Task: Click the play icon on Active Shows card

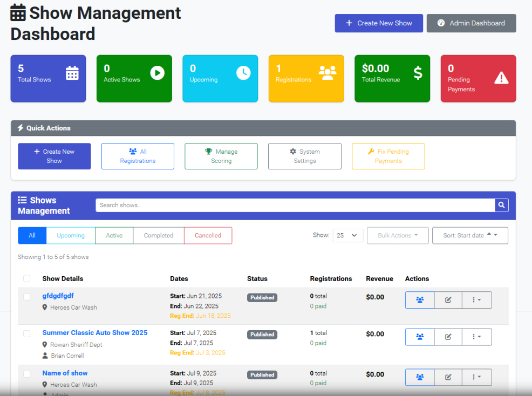Action: (158, 72)
